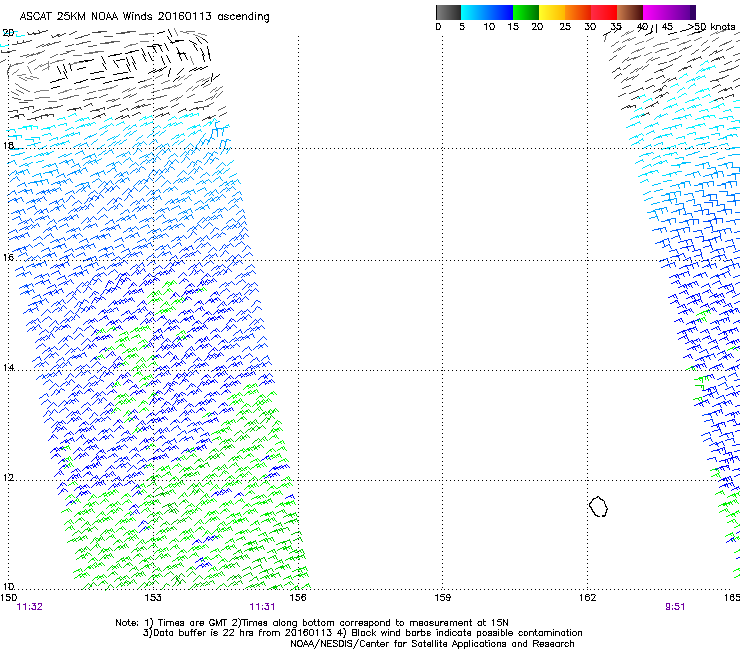
Task: Click the title 'ASCAT 25KM NOAA Winds 20160113 ascending'
Action: [x=144, y=17]
